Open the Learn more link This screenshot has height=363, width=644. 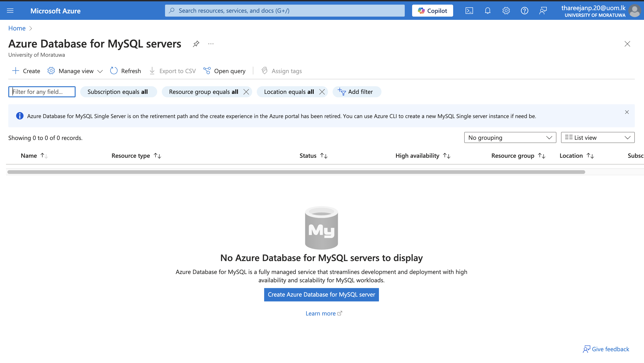[x=324, y=313]
